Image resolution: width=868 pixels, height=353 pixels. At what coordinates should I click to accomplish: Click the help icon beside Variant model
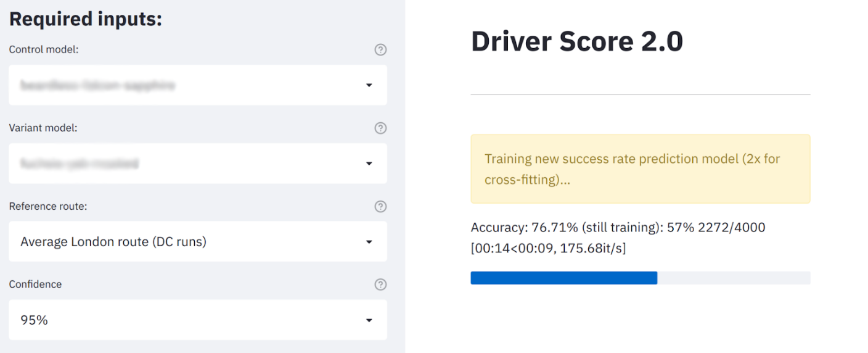point(380,128)
